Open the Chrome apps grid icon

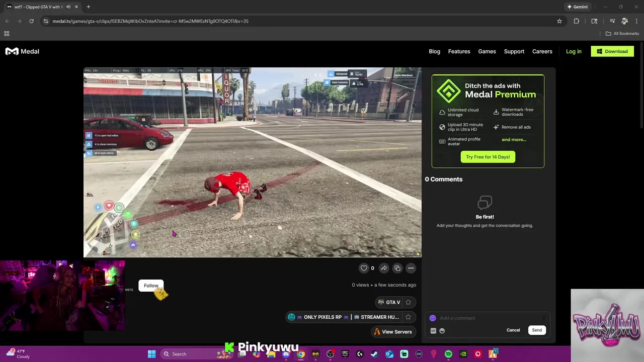7,34
